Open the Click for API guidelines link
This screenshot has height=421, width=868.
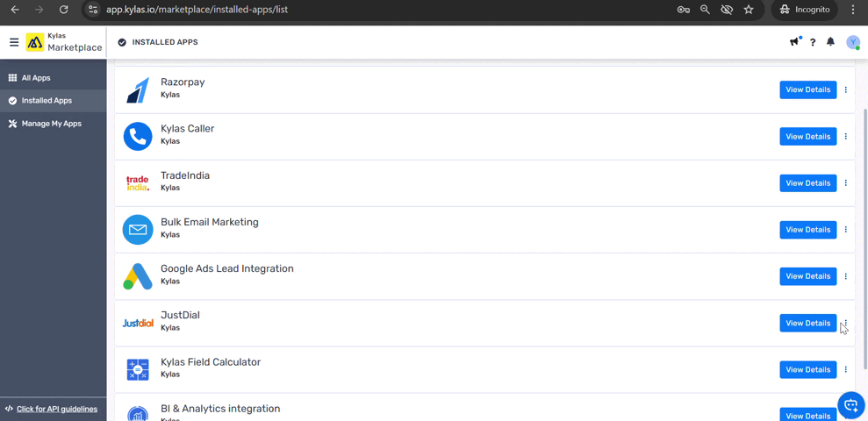point(57,410)
